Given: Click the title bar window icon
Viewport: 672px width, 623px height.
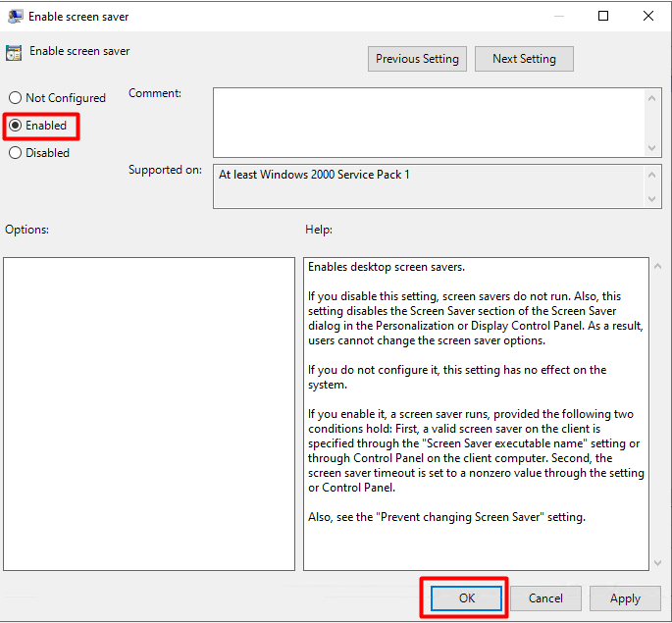Looking at the screenshot, I should [x=15, y=17].
